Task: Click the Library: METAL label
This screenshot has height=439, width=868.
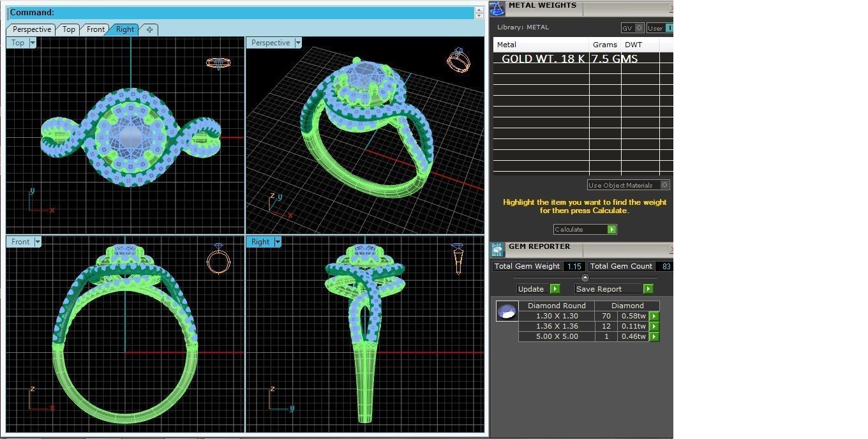Action: tap(523, 27)
